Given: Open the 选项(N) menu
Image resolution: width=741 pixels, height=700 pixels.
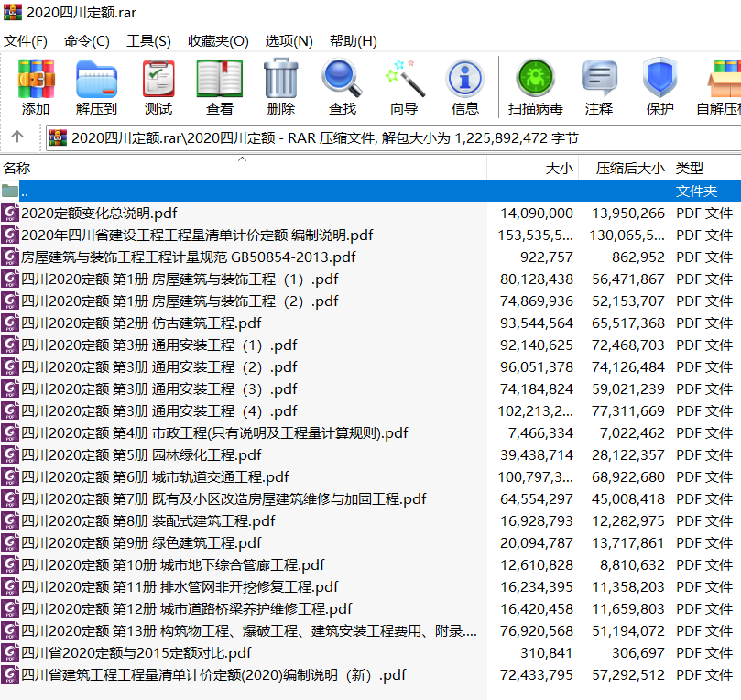Looking at the screenshot, I should 289,41.
